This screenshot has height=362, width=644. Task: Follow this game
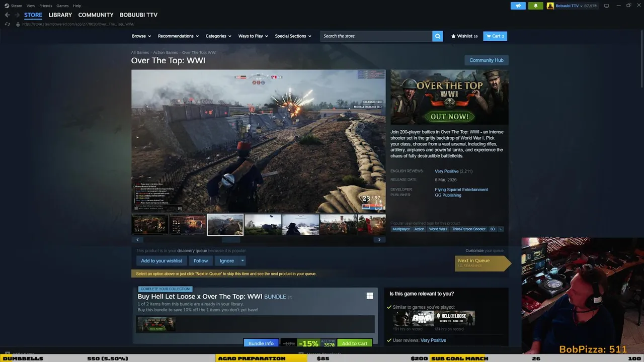click(201, 261)
